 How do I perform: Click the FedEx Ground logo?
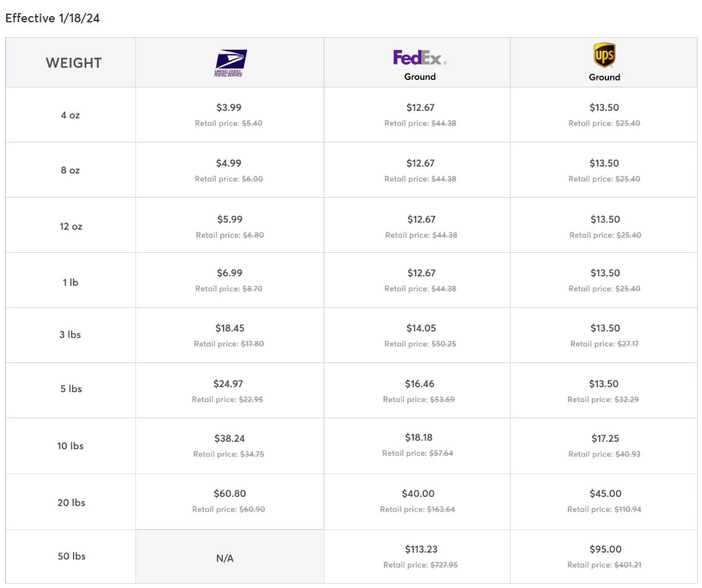pos(419,59)
